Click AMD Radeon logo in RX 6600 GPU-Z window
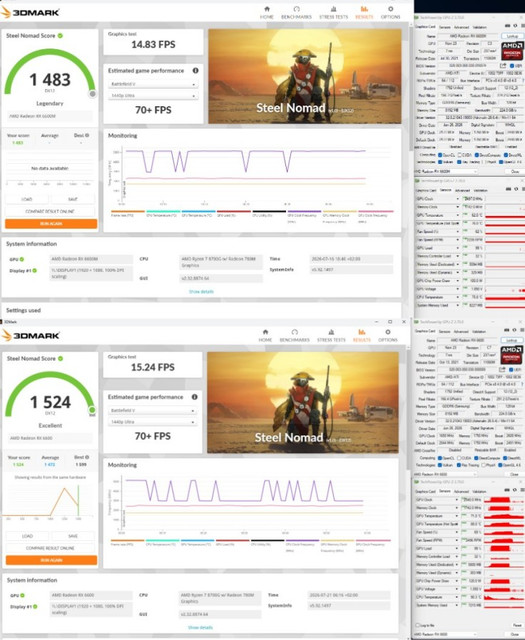Image resolution: width=525 pixels, height=640 pixels. coord(512,355)
